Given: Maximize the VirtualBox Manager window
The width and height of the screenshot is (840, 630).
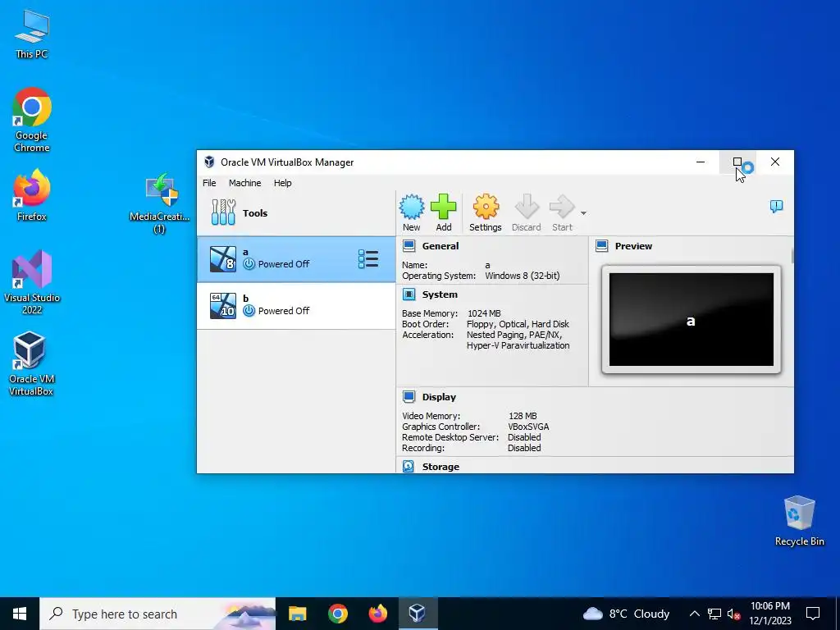Looking at the screenshot, I should (737, 162).
